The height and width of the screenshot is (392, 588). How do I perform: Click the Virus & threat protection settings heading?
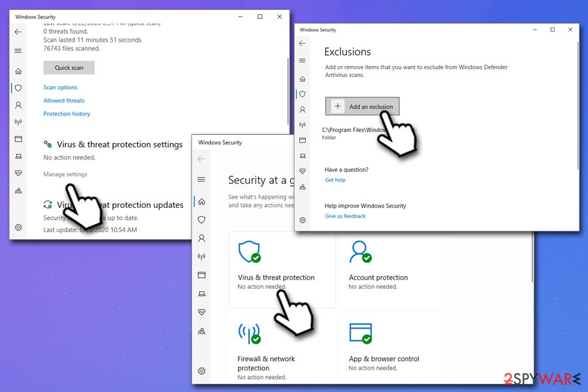pos(120,144)
